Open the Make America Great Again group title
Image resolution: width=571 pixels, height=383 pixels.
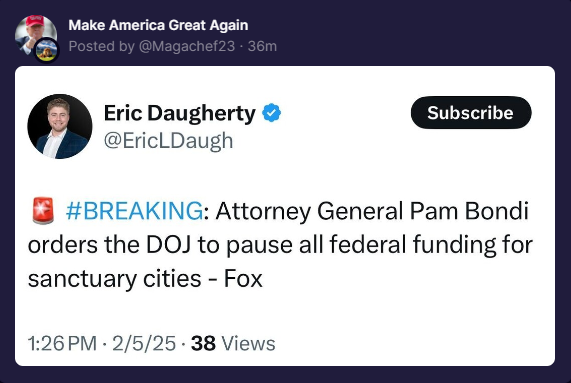coord(158,25)
